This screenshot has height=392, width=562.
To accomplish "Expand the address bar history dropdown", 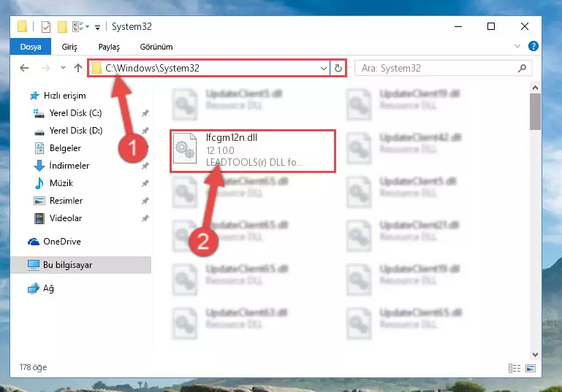I will tap(324, 68).
